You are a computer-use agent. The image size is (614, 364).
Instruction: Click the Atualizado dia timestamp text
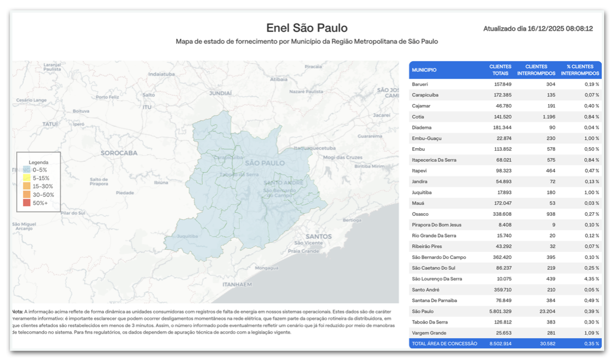(x=538, y=28)
